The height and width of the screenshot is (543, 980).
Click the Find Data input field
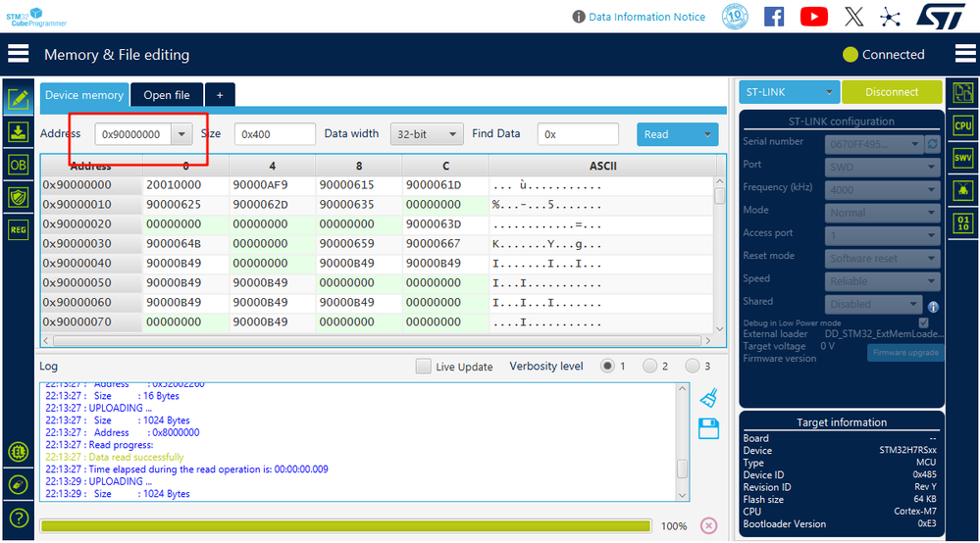click(578, 134)
